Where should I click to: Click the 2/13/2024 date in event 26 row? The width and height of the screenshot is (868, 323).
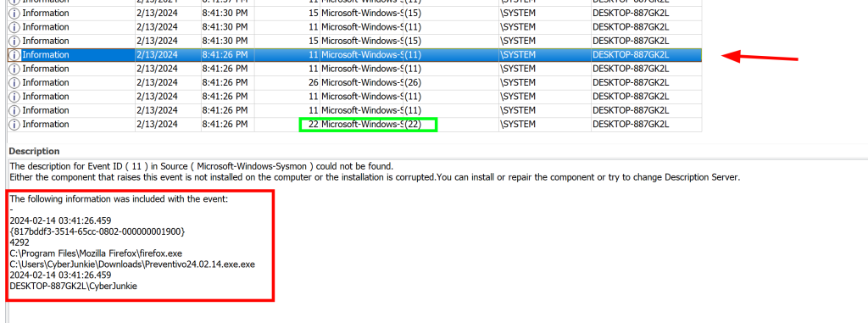[157, 82]
